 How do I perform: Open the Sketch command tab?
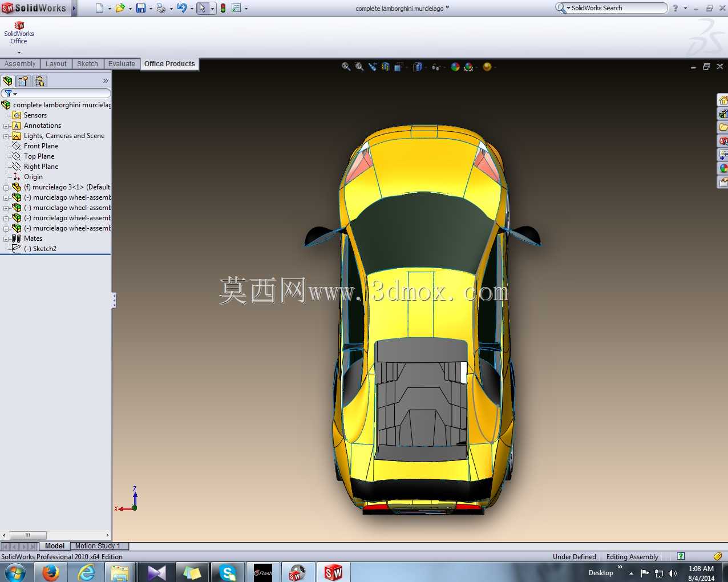[x=87, y=64]
